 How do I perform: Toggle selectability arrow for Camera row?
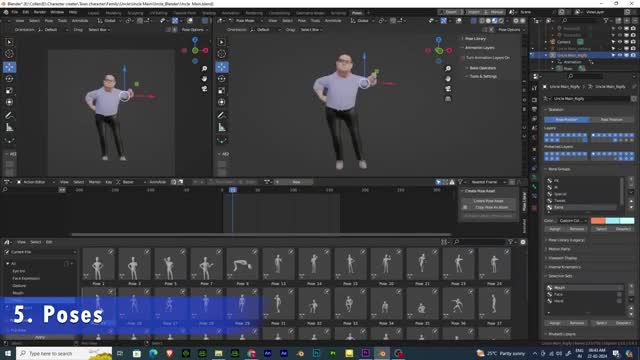[x=613, y=42]
